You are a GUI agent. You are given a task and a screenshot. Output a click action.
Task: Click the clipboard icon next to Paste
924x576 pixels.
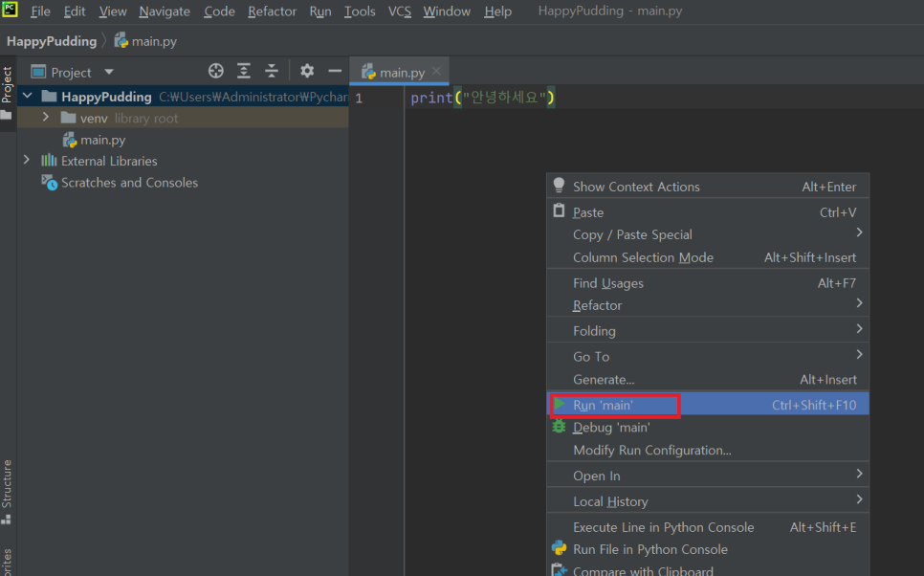point(559,210)
